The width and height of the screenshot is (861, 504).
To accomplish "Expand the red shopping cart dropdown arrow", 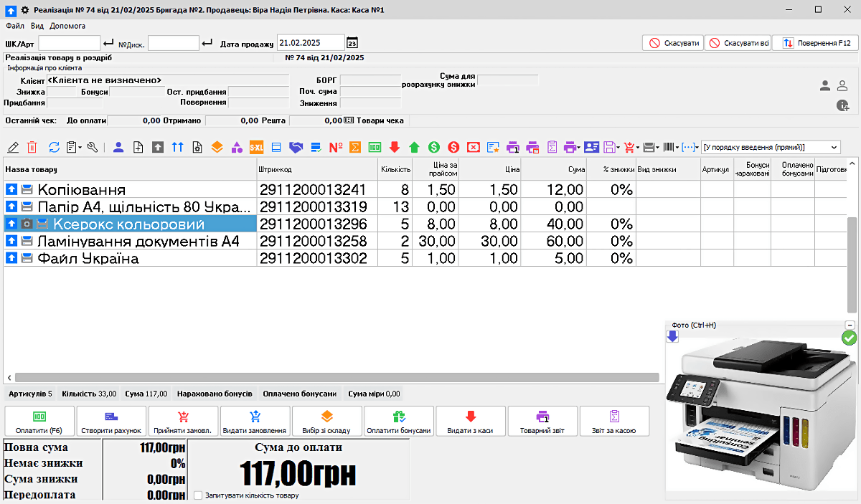I will (638, 147).
